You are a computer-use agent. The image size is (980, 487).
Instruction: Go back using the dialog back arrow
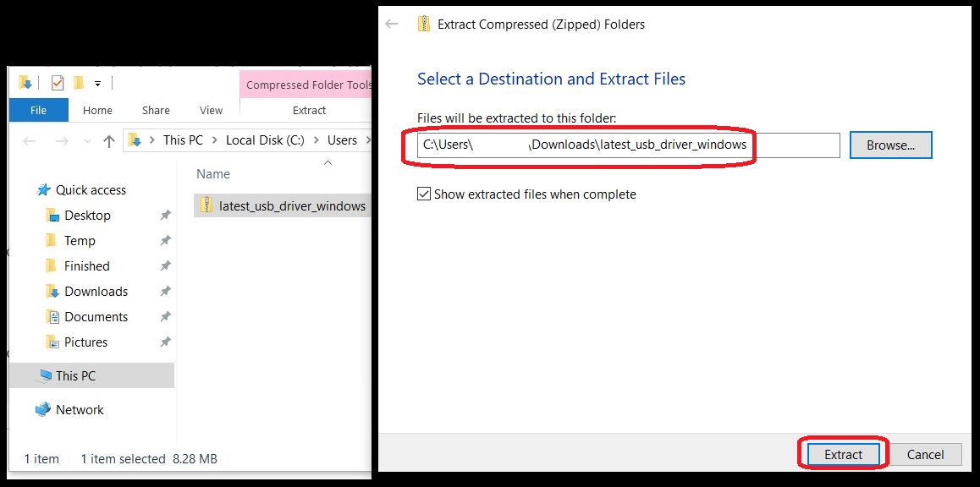[392, 25]
